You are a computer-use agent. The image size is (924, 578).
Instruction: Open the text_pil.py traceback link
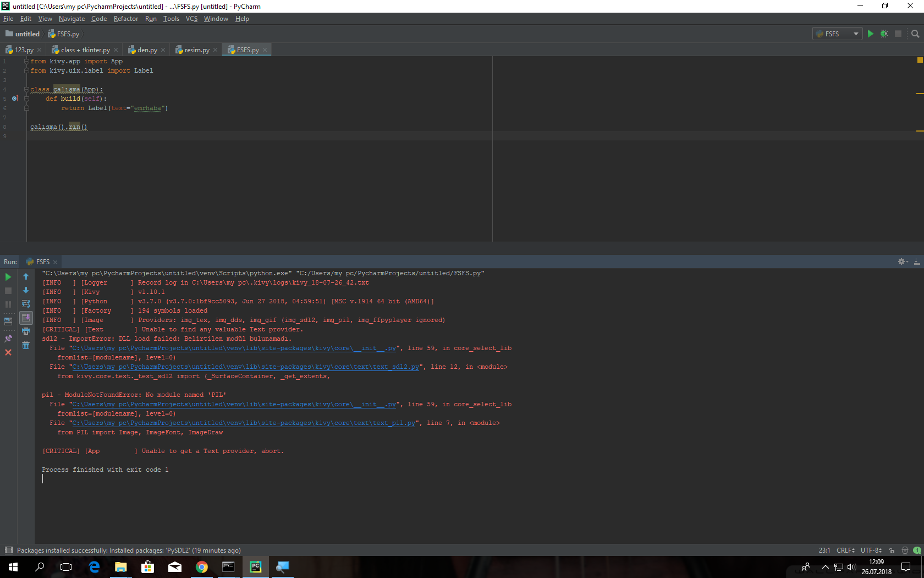point(244,423)
